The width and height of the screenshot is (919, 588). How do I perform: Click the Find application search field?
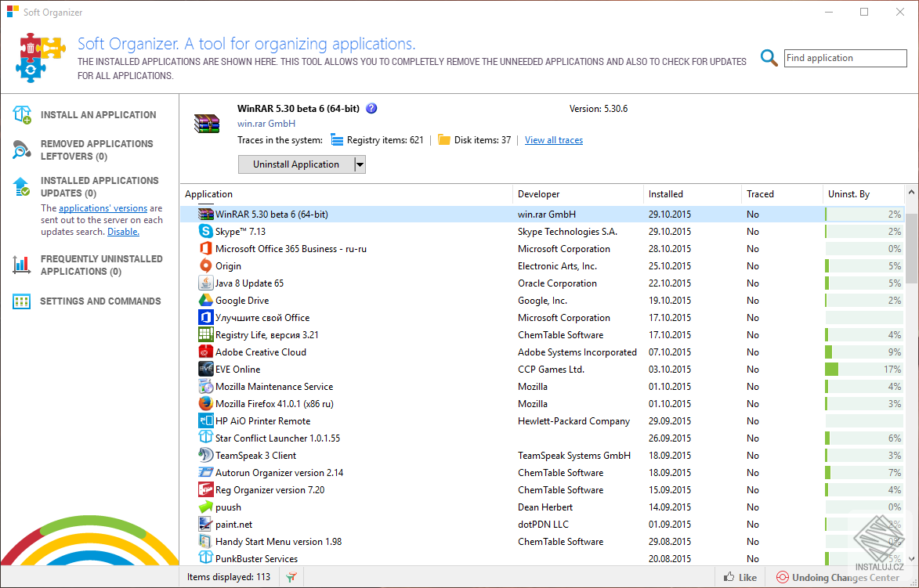click(x=845, y=58)
